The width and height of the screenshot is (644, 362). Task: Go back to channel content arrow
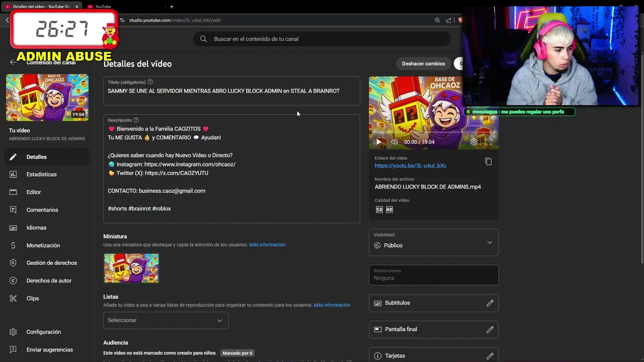click(13, 62)
